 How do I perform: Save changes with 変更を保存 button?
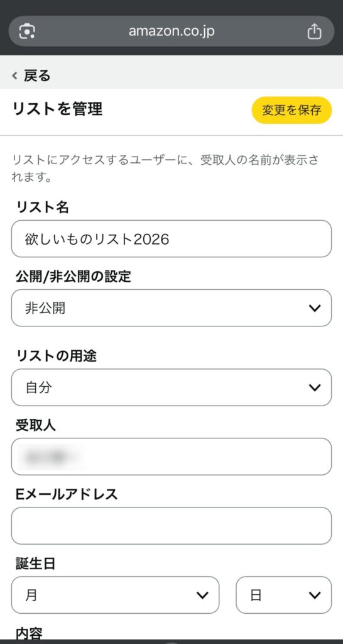(x=291, y=110)
